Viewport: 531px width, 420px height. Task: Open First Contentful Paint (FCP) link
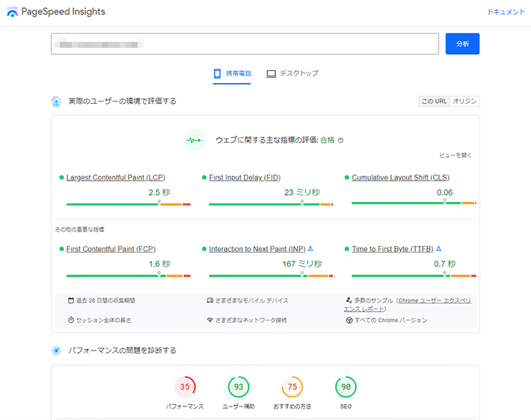click(111, 249)
